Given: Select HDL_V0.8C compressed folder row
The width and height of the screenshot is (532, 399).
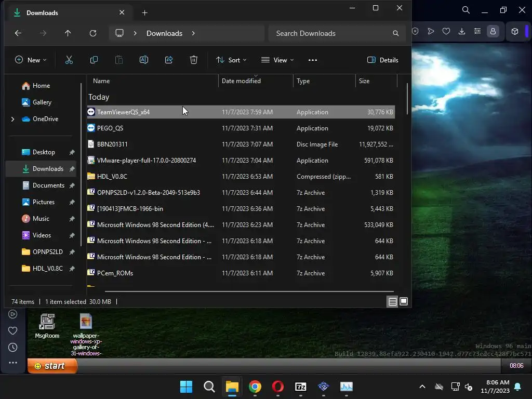Looking at the screenshot, I should 241,177.
